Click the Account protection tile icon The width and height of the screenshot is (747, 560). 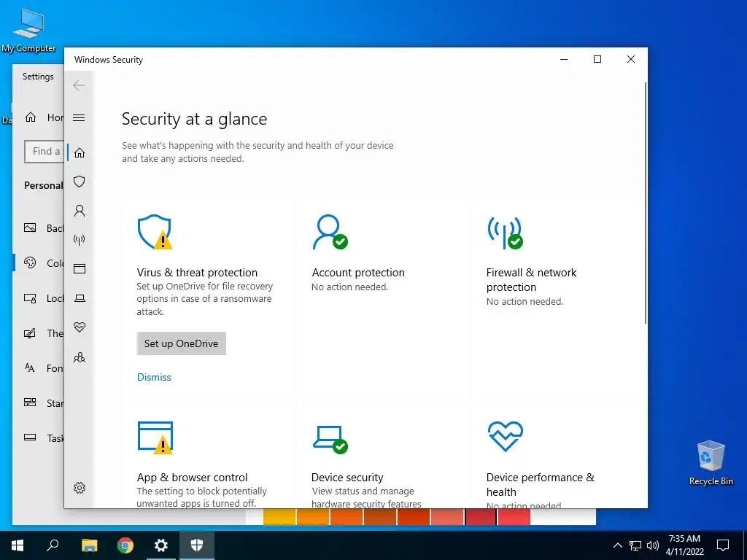[330, 232]
